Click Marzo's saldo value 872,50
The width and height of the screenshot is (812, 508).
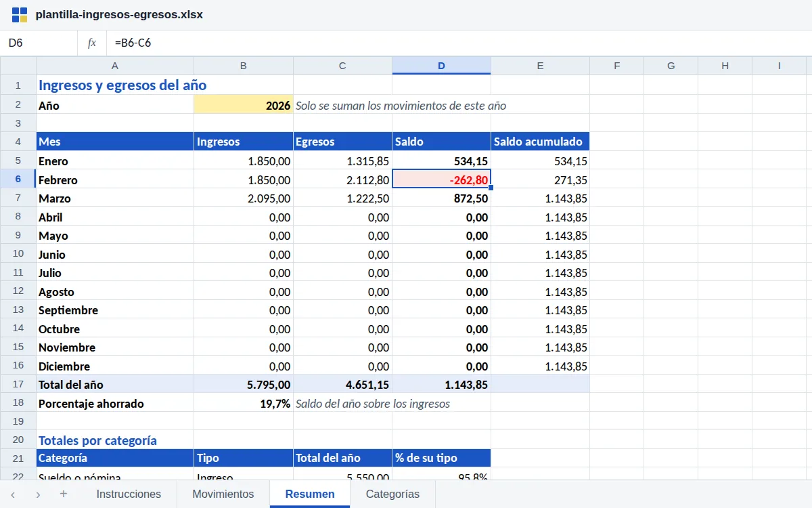point(441,198)
